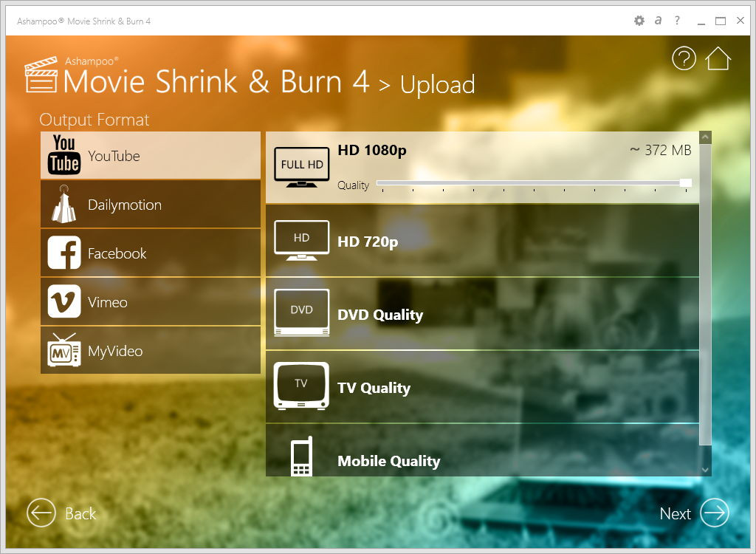Click the Next arrow circle icon
Viewport: 756px width, 554px height.
[715, 513]
